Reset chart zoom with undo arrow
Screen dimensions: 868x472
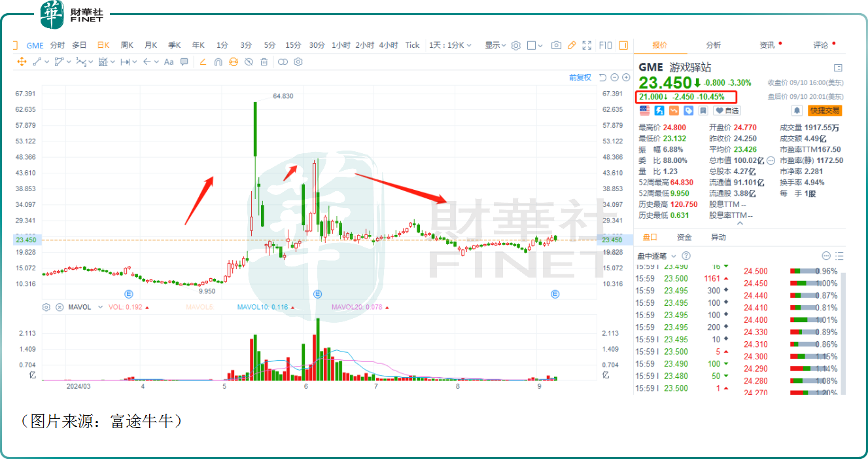pyautogui.click(x=602, y=77)
